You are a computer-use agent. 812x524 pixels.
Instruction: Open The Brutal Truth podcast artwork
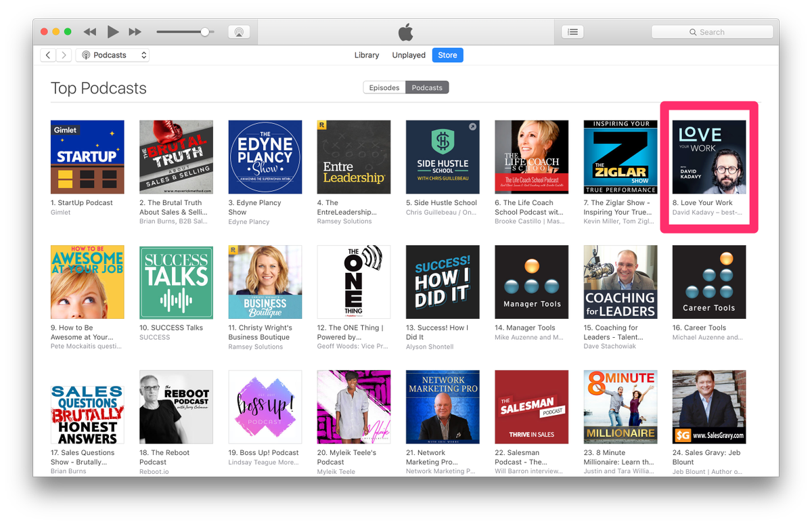176,157
